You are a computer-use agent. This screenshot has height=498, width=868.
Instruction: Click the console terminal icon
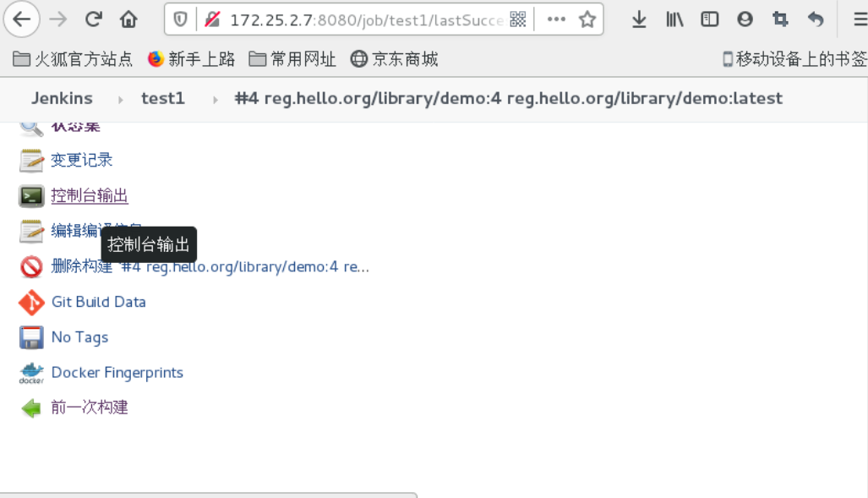click(x=31, y=196)
